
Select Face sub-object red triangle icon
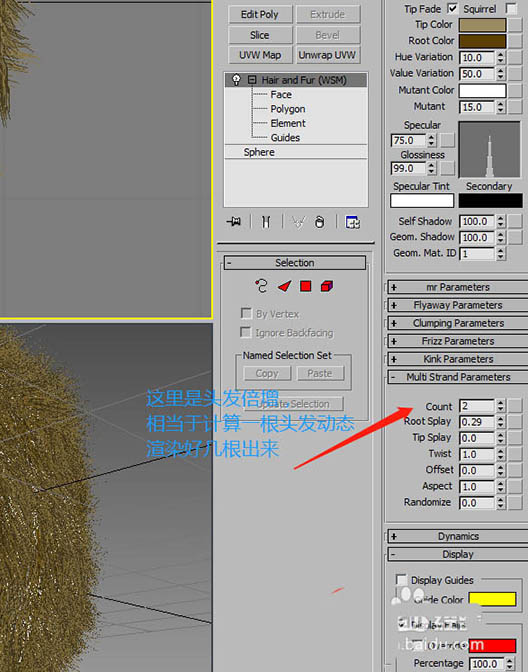(x=285, y=286)
